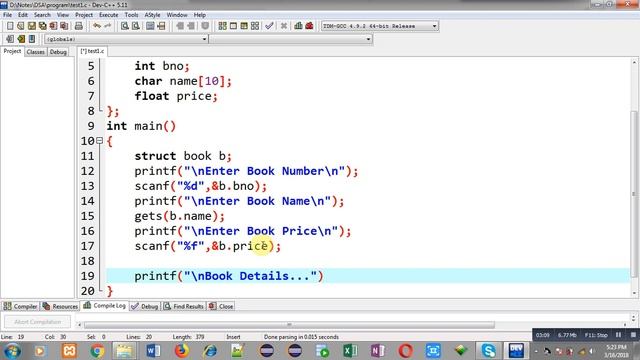The height and width of the screenshot is (360, 640).
Task: Start debugging with the checkmark icon
Action: point(269,26)
